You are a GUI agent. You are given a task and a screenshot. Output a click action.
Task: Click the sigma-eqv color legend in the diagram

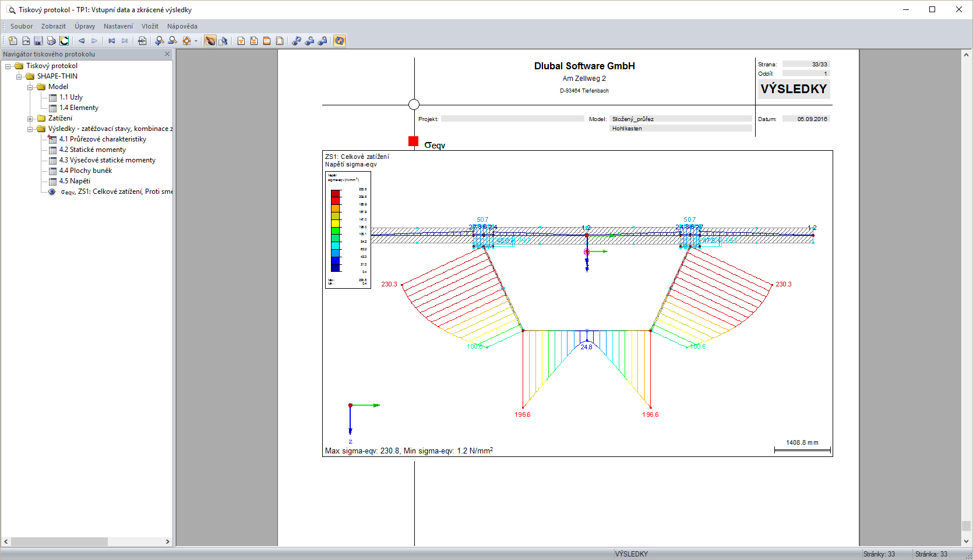point(348,230)
